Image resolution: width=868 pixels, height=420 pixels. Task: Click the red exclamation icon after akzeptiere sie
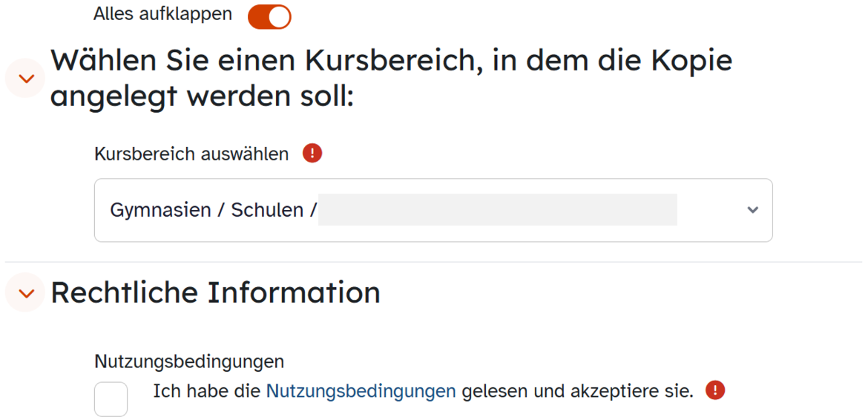[715, 390]
